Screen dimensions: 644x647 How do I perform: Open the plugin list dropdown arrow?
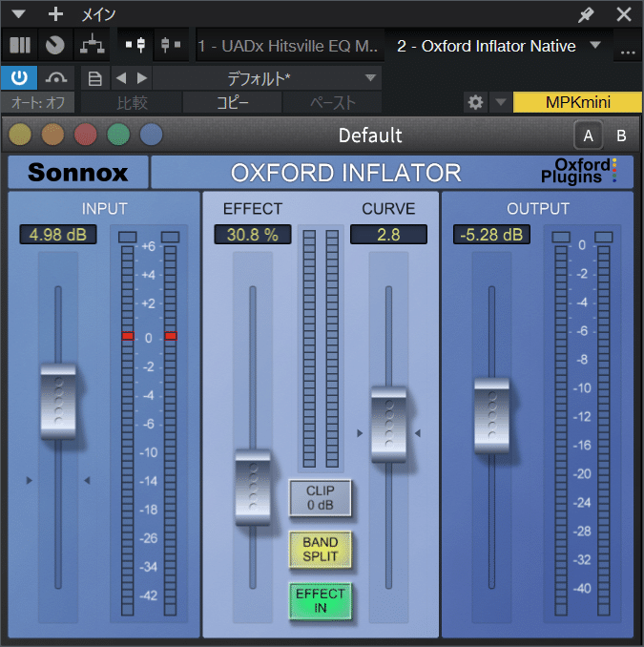click(595, 45)
